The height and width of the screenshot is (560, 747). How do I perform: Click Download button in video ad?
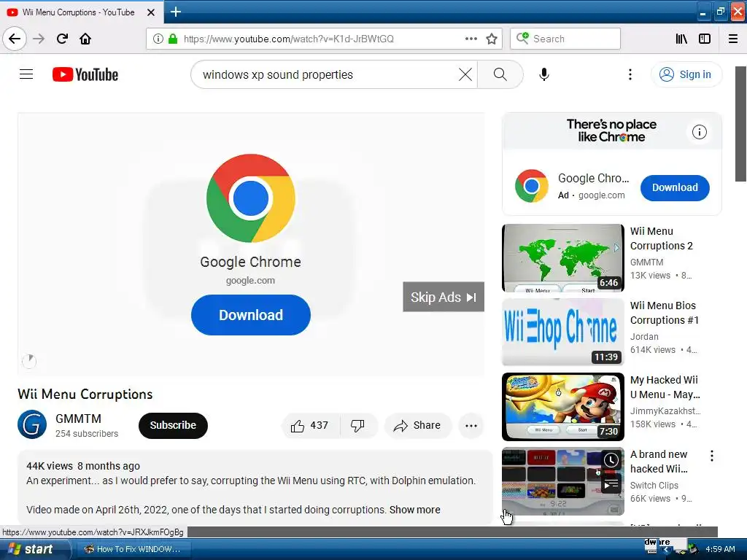(x=251, y=315)
